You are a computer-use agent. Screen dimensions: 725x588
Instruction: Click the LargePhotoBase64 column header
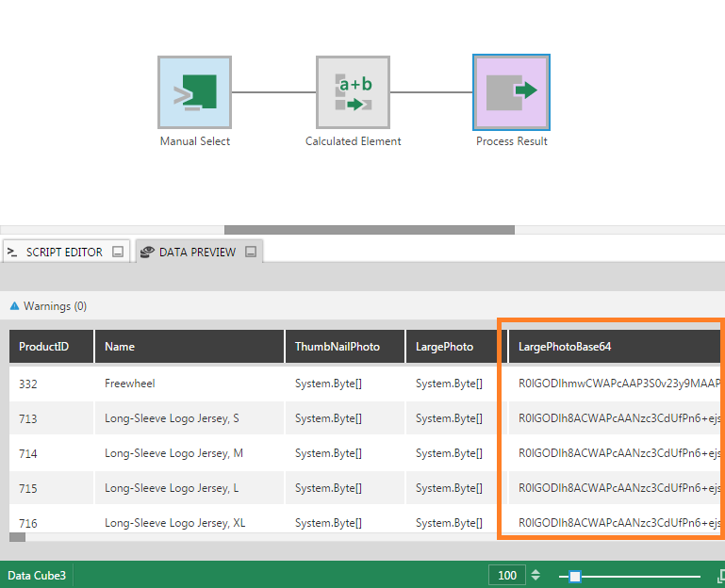[x=565, y=347]
